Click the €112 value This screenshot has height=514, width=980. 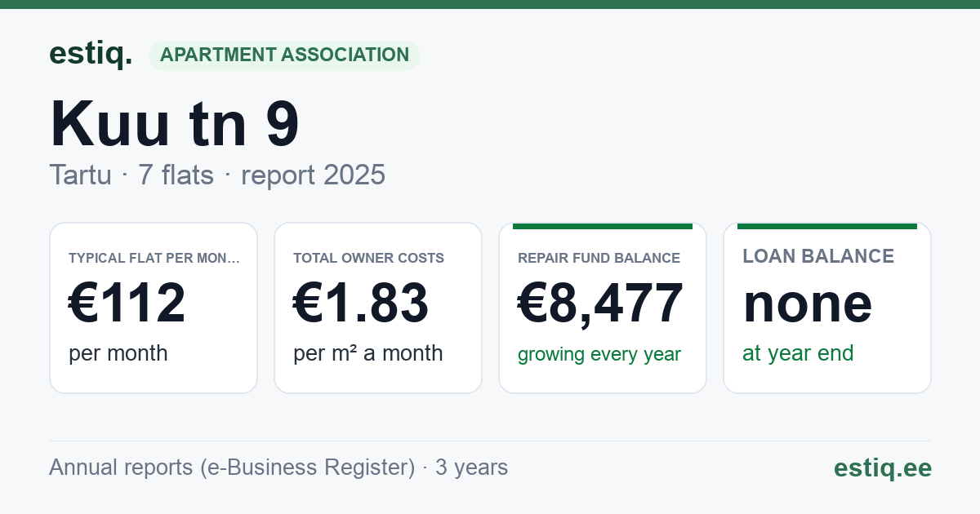pos(127,304)
